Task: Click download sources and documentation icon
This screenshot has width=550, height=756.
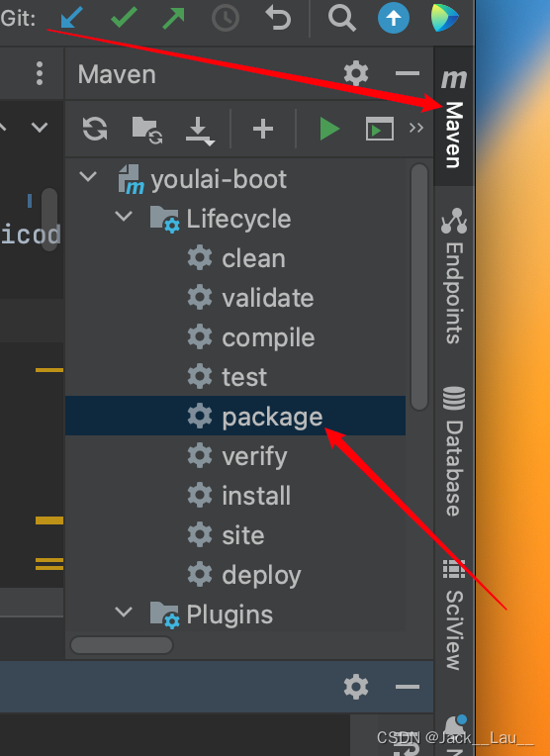Action: pos(200,131)
